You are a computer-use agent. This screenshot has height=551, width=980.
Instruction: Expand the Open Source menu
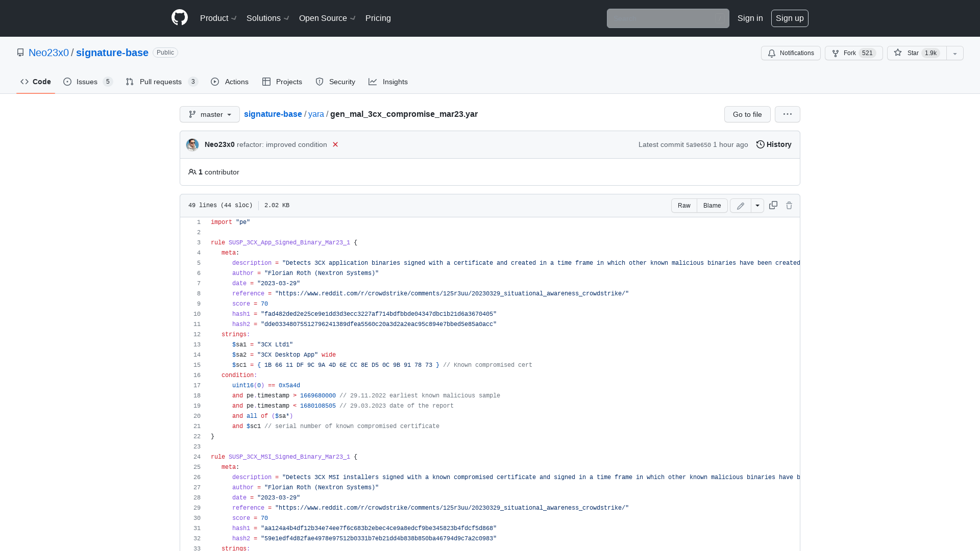pyautogui.click(x=327, y=18)
